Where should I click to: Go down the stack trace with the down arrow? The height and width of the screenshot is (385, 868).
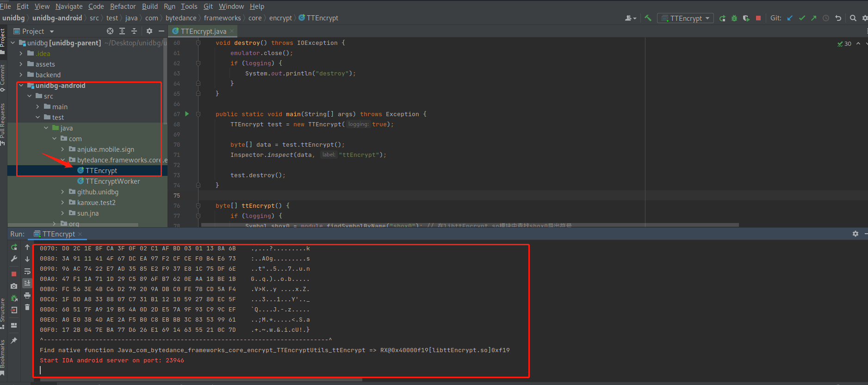coord(27,259)
